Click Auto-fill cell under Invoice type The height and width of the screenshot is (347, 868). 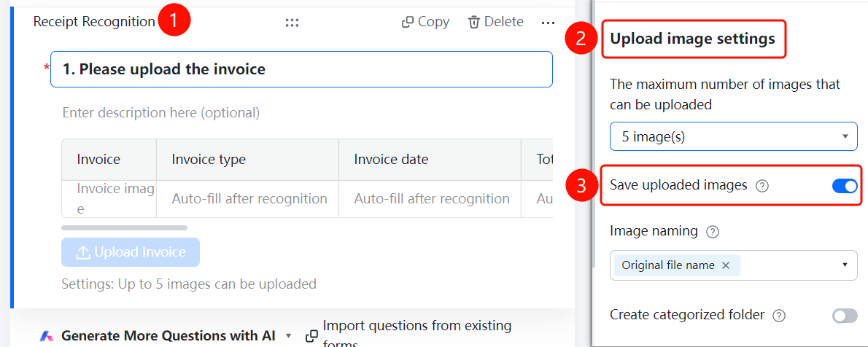coord(247,199)
